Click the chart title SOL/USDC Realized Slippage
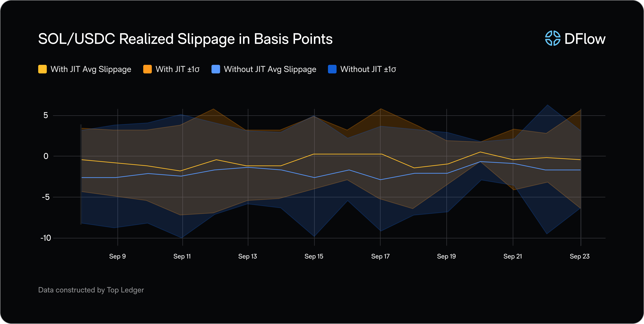644x324 pixels. click(185, 39)
